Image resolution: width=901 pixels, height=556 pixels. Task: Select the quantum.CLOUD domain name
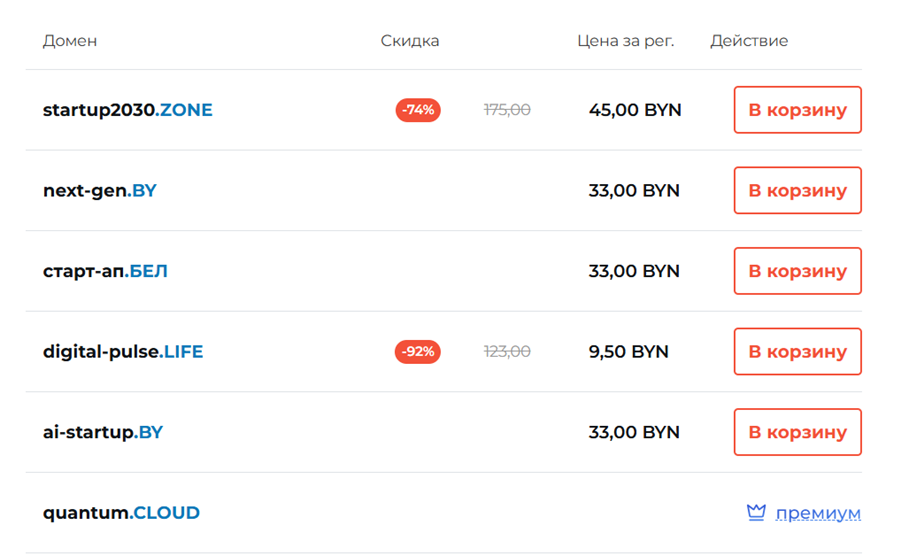click(121, 513)
